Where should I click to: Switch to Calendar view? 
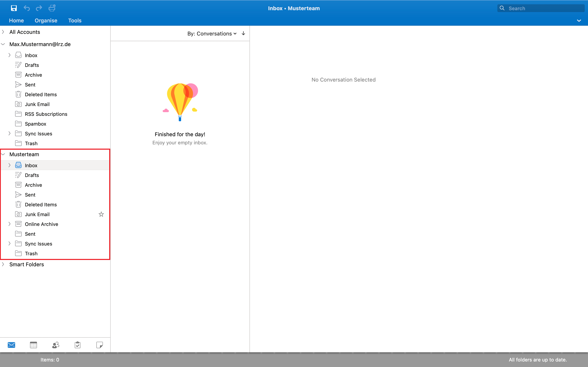tap(33, 345)
